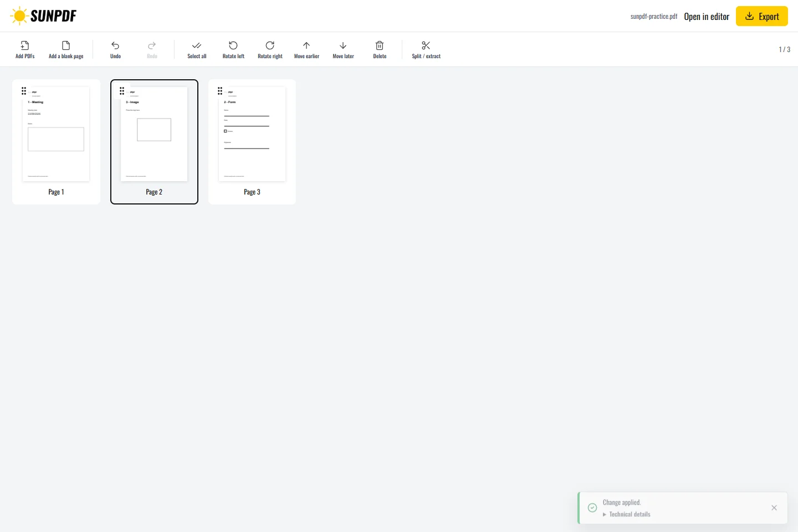Click the green success checkmark icon
The width and height of the screenshot is (798, 532).
[x=592, y=508]
